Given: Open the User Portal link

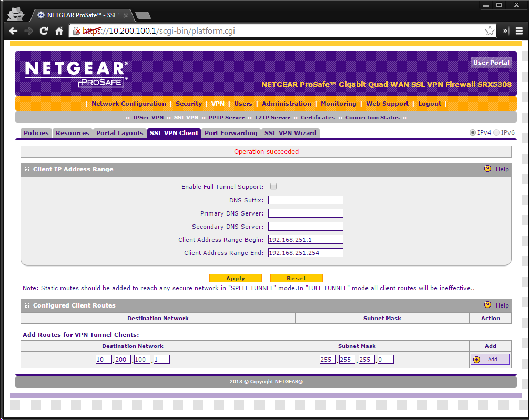Looking at the screenshot, I should tap(491, 63).
